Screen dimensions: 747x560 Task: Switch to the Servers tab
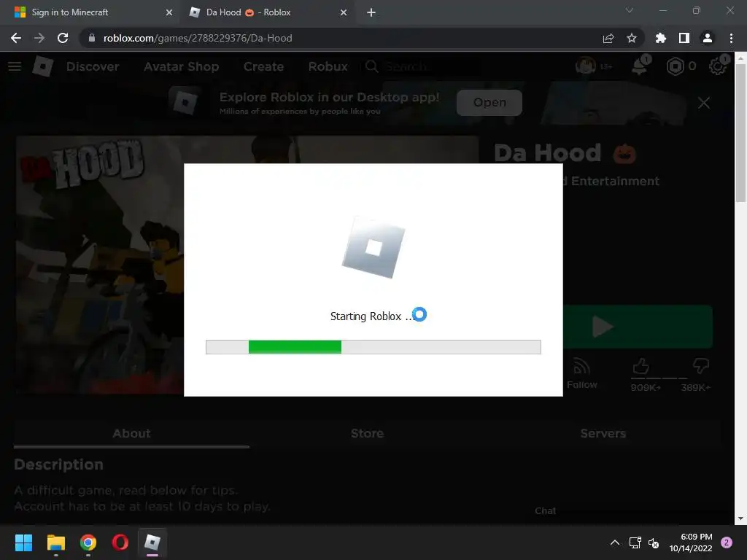coord(603,433)
